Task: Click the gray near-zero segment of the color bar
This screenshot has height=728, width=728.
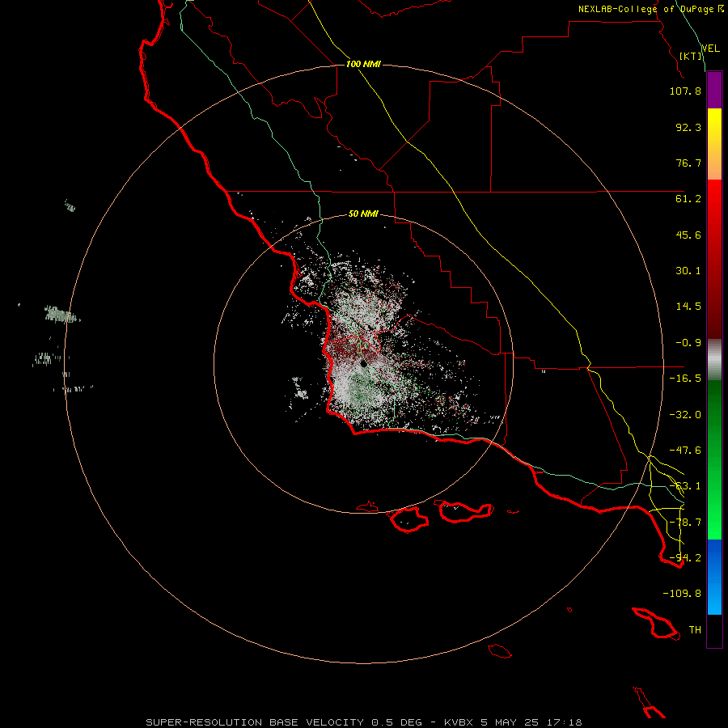Action: pyautogui.click(x=714, y=360)
